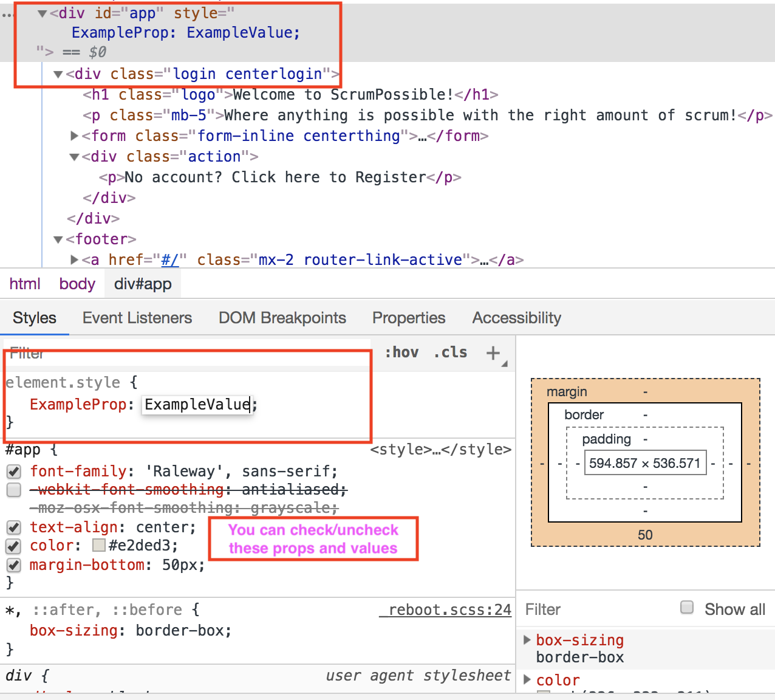
Task: Select html in the breadcrumb trail
Action: pyautogui.click(x=25, y=284)
